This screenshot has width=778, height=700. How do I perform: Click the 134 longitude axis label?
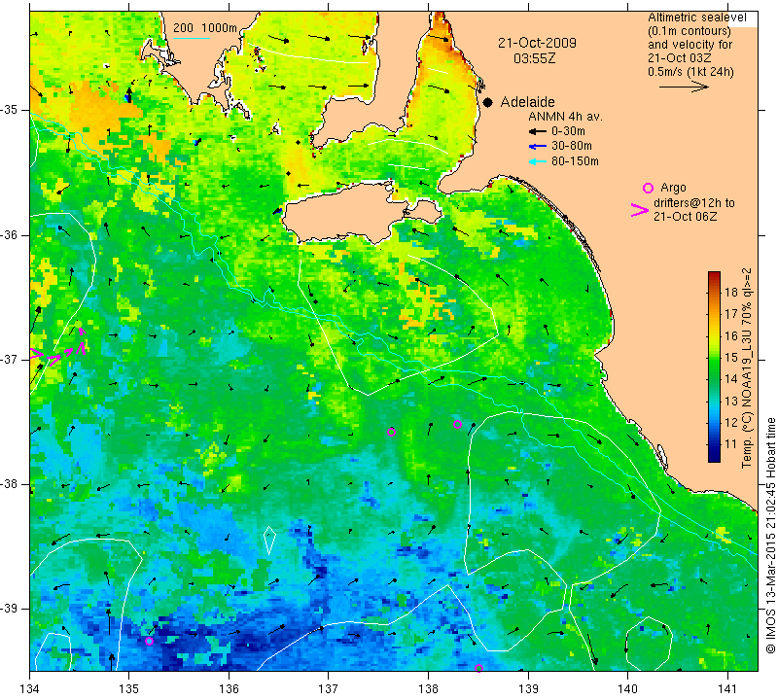tap(30, 688)
